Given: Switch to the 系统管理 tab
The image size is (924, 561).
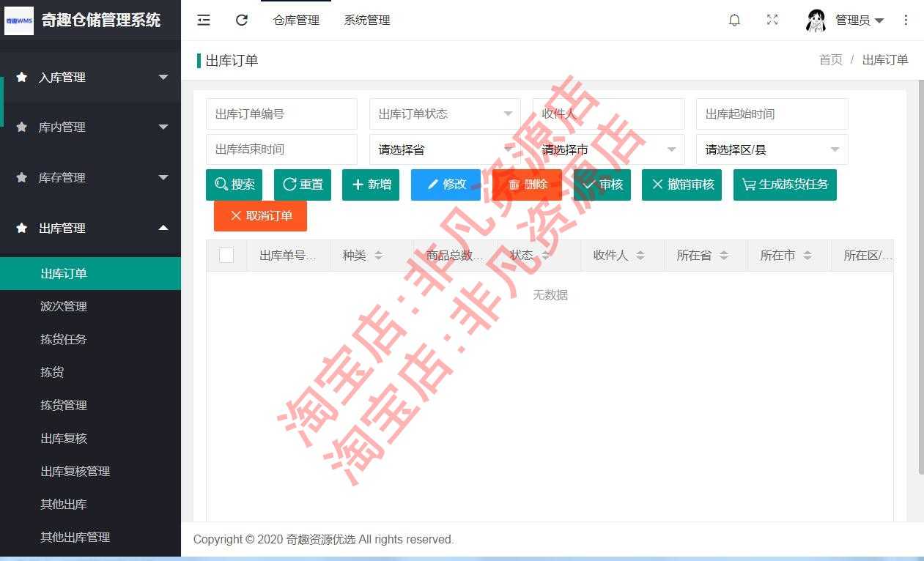Looking at the screenshot, I should [366, 20].
